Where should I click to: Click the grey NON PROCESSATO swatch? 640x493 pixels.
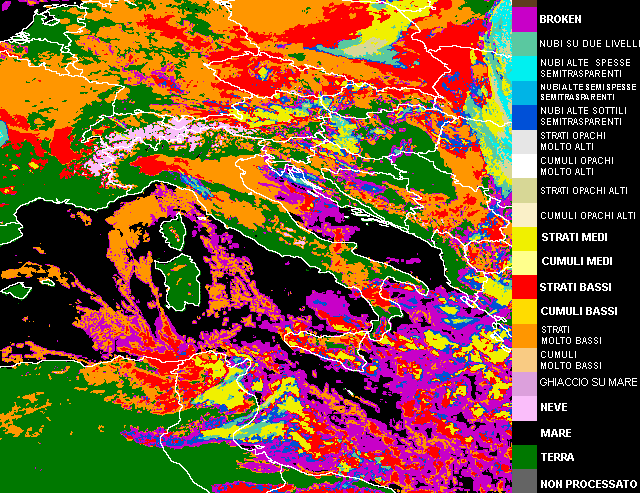[x=524, y=481]
